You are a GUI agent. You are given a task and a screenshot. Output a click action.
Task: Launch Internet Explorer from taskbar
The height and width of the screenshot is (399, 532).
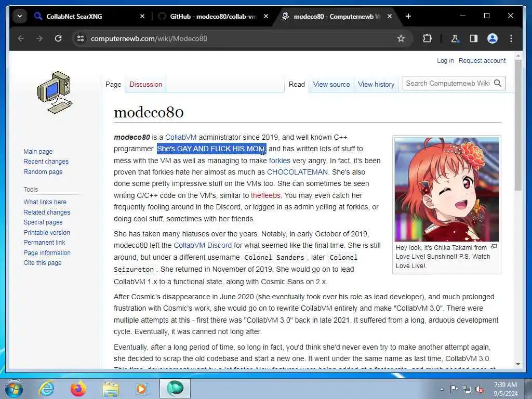(x=46, y=389)
